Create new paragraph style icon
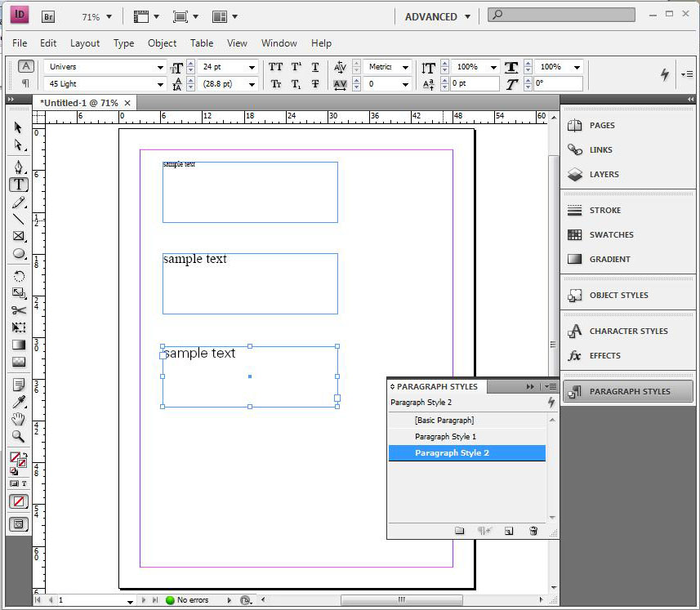 tap(509, 531)
